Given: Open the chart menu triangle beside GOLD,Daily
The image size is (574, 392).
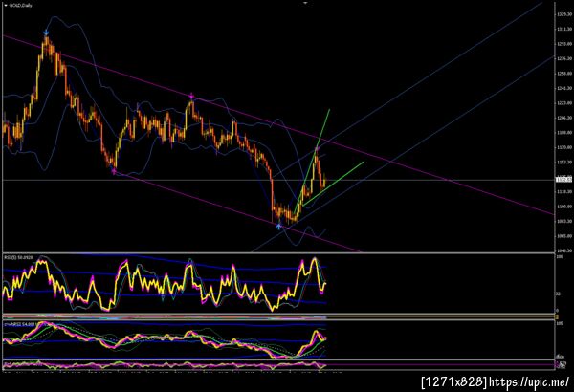Looking at the screenshot, I should coord(6,6).
